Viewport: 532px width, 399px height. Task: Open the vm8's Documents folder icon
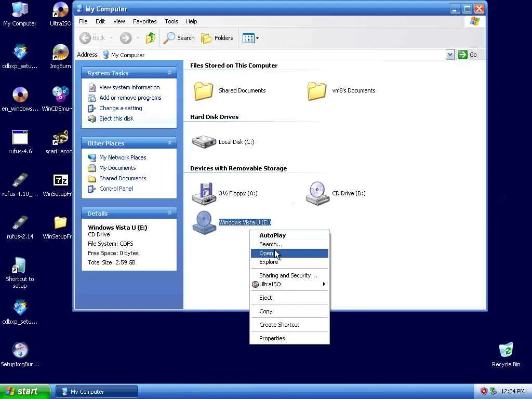pos(316,90)
